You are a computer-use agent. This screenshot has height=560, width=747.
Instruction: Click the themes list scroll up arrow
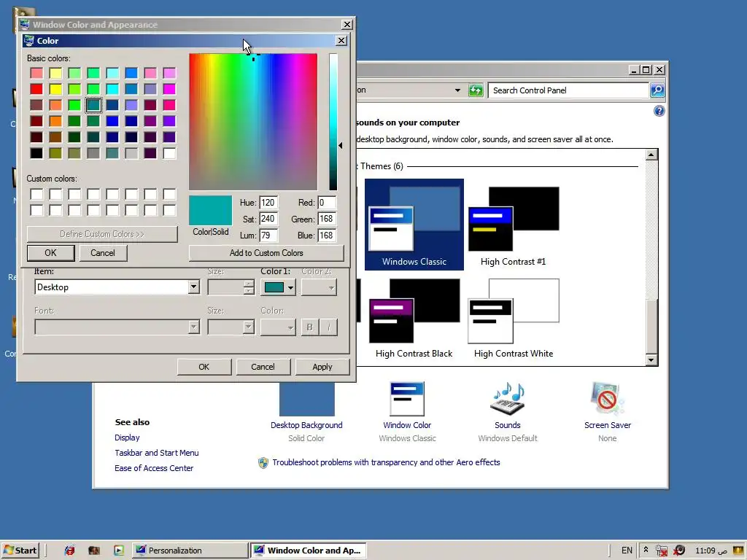[x=651, y=155]
